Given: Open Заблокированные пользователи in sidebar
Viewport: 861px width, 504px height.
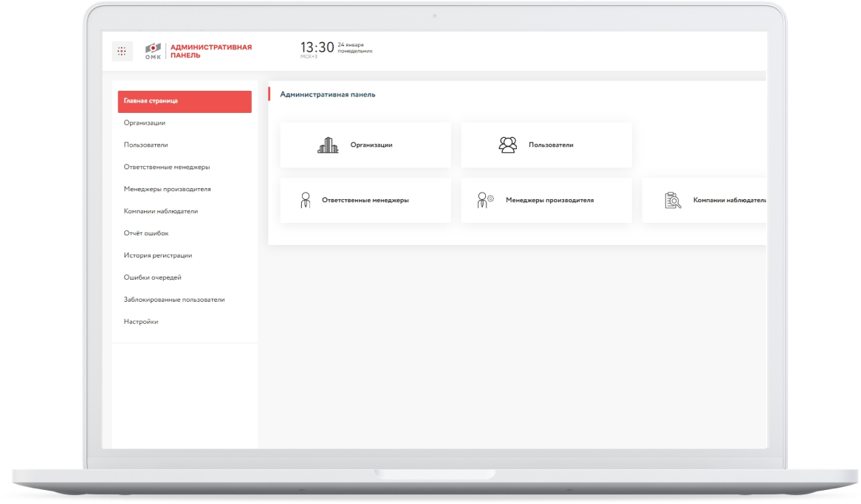Looking at the screenshot, I should (174, 299).
